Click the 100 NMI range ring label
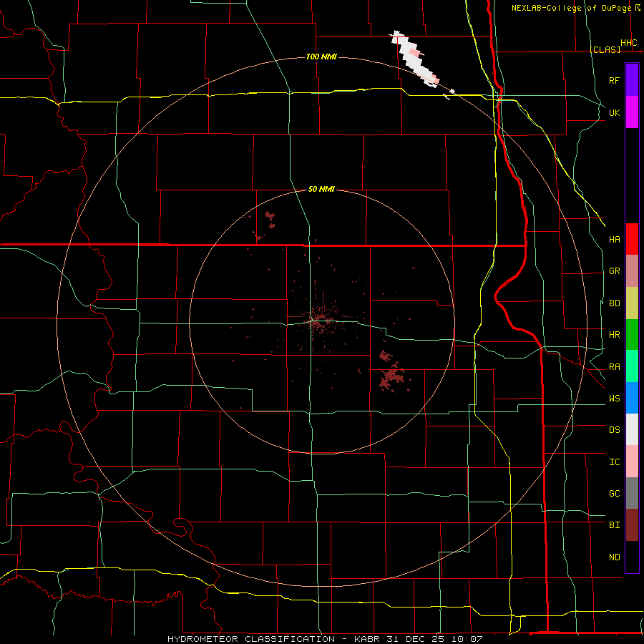Viewport: 644px width, 644px height. tap(321, 57)
